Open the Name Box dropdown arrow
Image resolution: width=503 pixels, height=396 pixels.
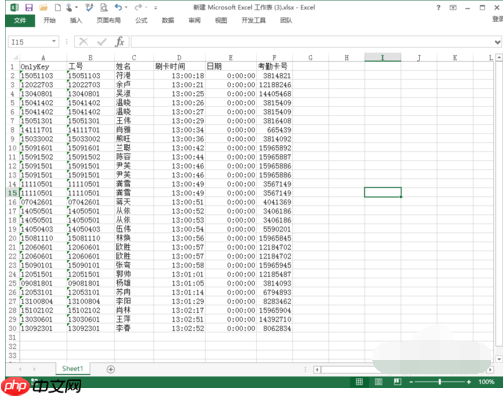coord(54,41)
